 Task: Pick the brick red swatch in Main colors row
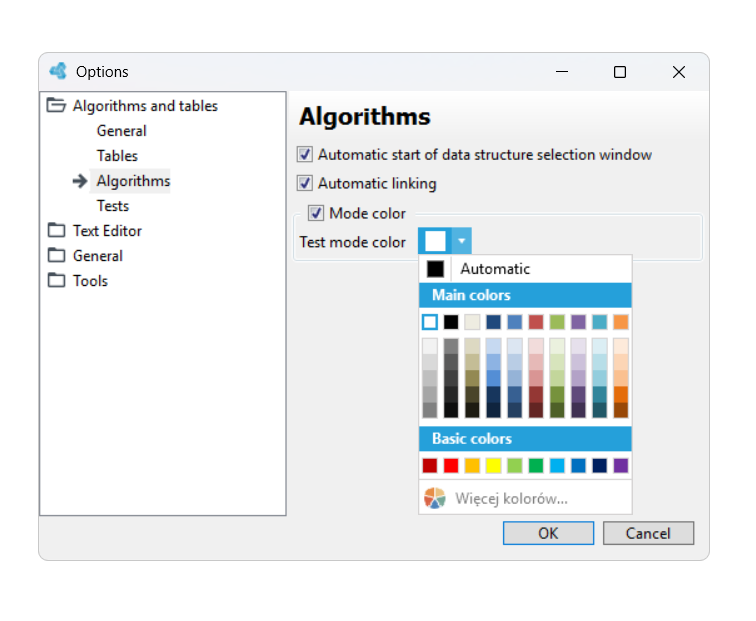click(536, 322)
